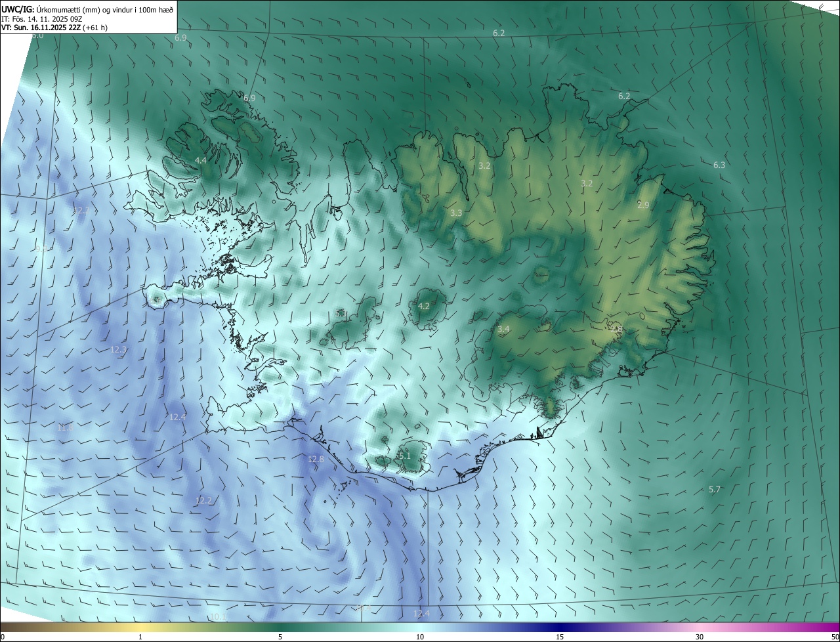840x642 pixels.
Task: Click the 4.2 value on the central glacier
Action: [423, 306]
